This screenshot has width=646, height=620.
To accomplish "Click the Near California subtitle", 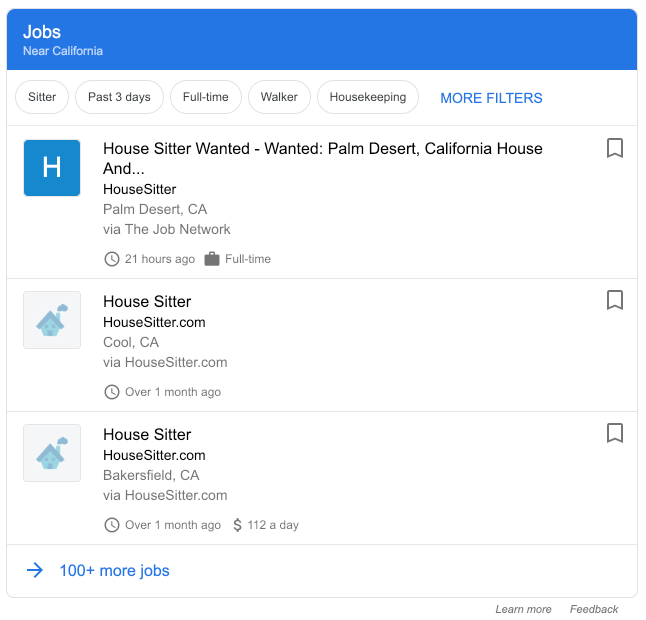I will click(63, 51).
